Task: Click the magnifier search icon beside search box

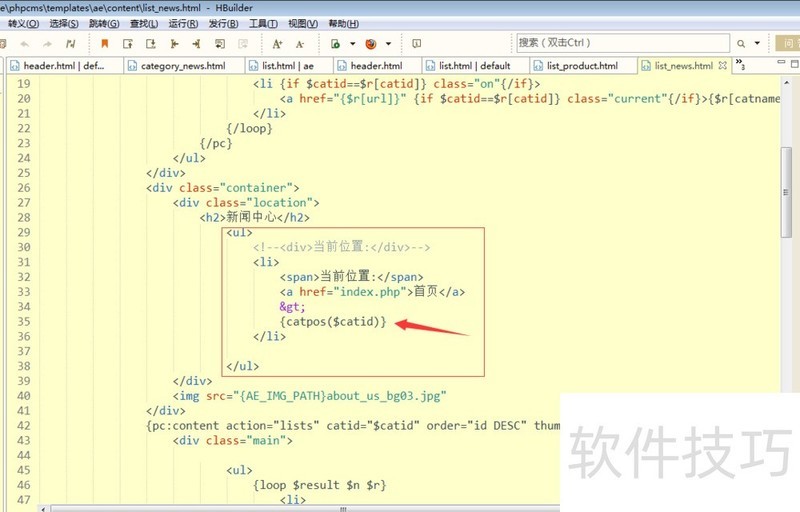Action: pyautogui.click(x=741, y=44)
